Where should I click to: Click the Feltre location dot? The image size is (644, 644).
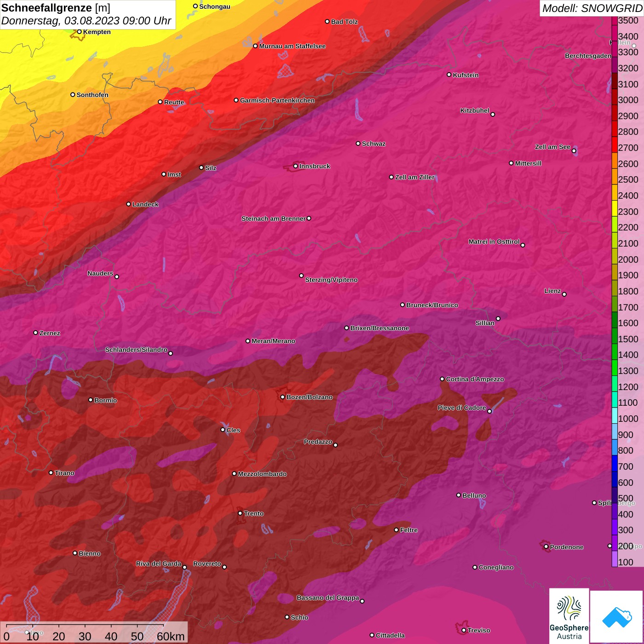[x=396, y=529]
